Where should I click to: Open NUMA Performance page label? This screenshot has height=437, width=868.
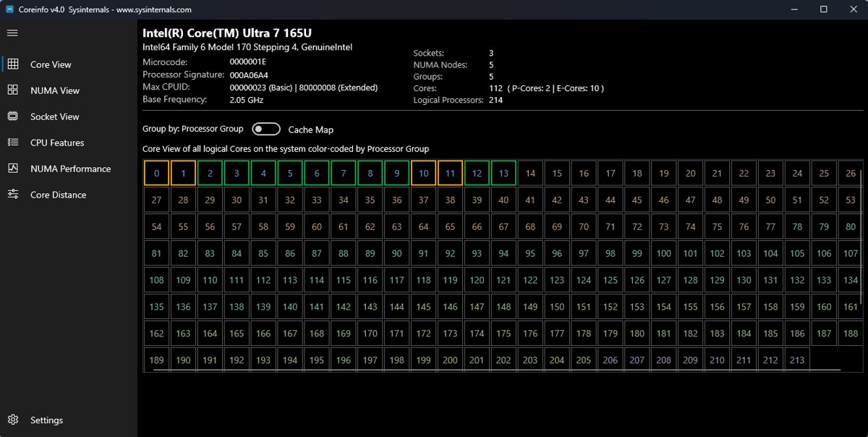pos(71,169)
